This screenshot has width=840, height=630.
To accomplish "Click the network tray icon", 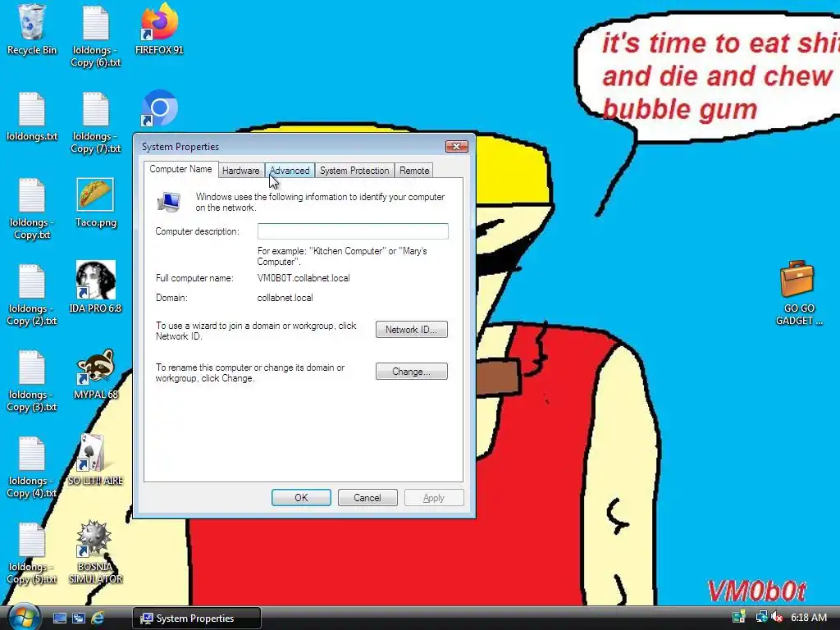I will pos(761,618).
